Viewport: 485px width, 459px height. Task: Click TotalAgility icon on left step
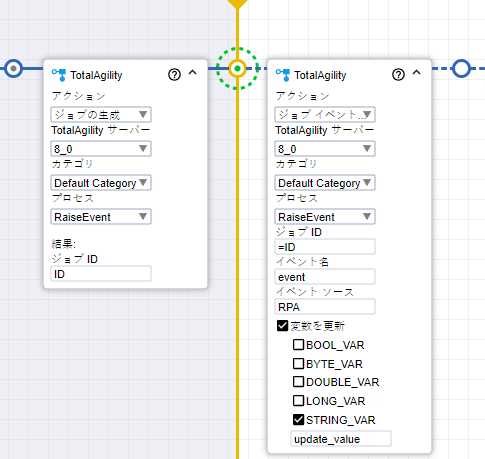pyautogui.click(x=59, y=75)
